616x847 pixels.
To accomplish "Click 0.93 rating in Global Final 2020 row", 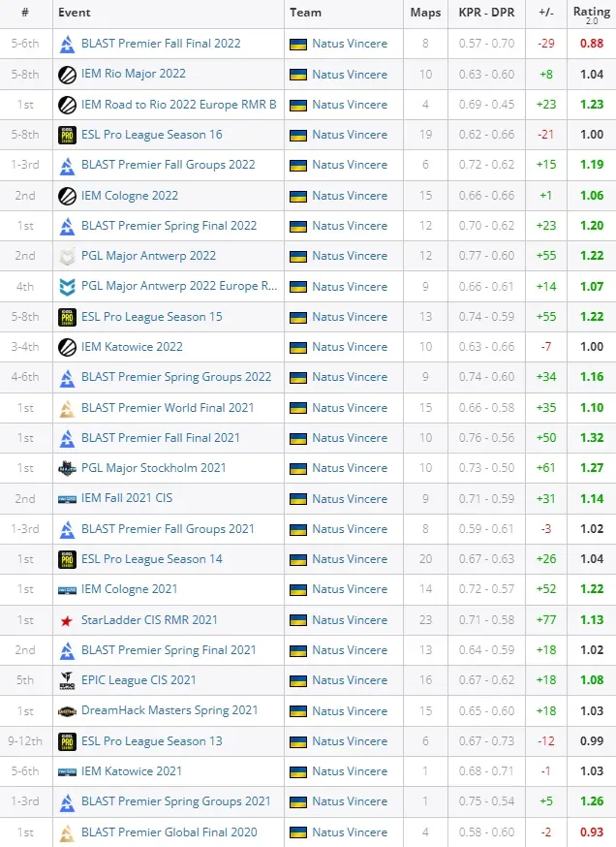I will tap(592, 832).
